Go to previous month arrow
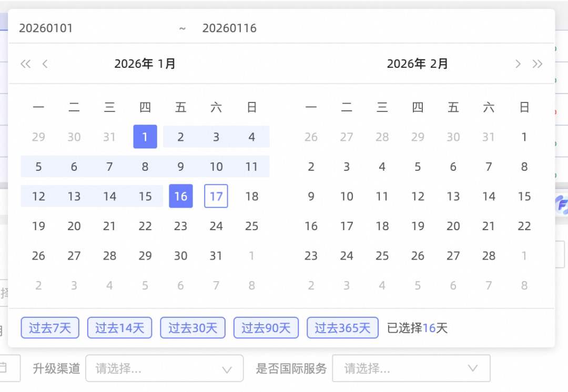The width and height of the screenshot is (568, 392). pyautogui.click(x=45, y=64)
